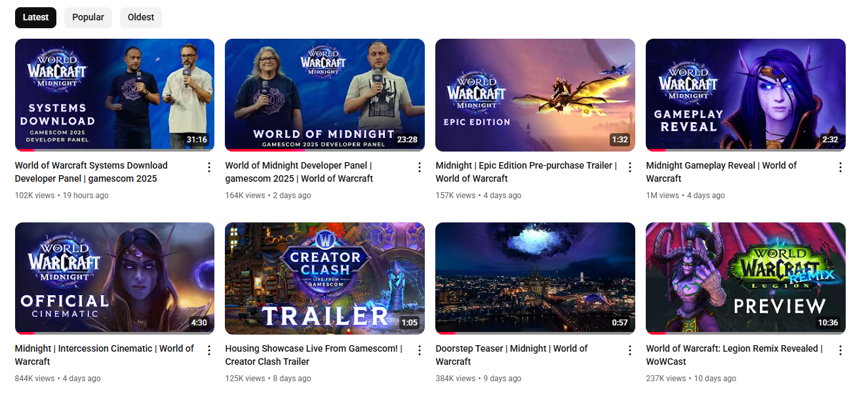Select the Popular sort chip
This screenshot has width=868, height=393.
(x=88, y=18)
